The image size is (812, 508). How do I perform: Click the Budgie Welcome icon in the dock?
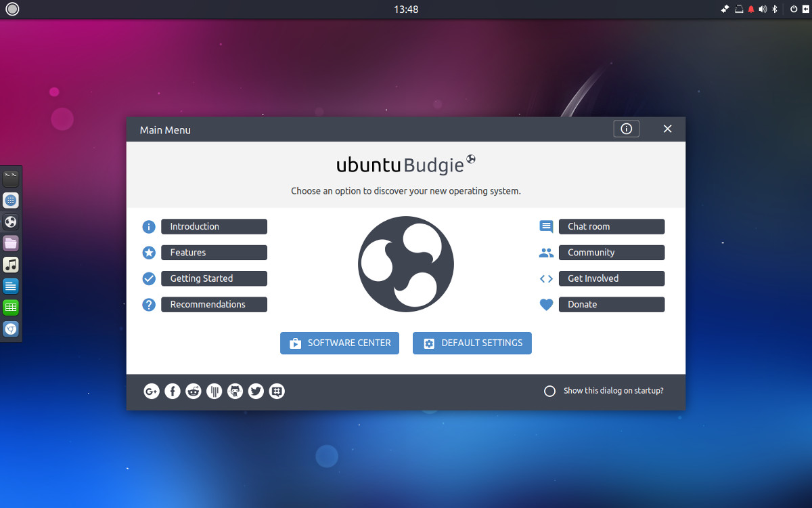(x=11, y=221)
